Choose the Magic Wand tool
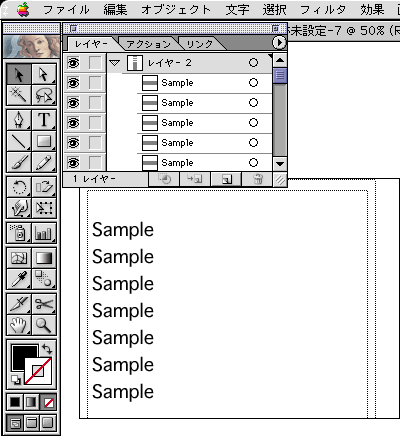The image size is (400, 436). (19, 95)
